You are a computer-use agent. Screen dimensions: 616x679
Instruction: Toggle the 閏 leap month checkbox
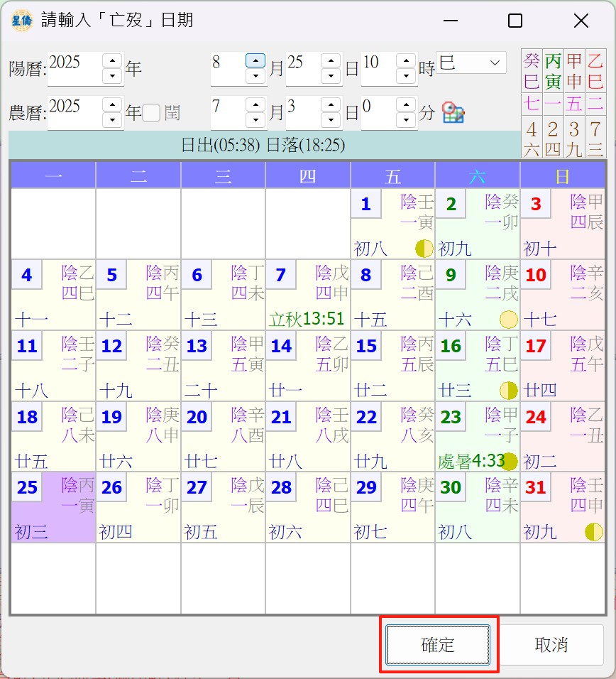click(151, 113)
